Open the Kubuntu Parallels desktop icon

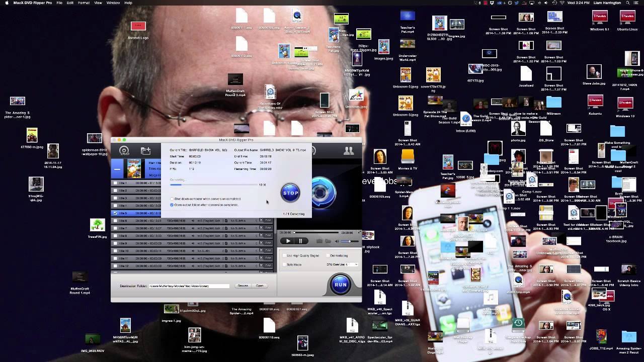coord(596,102)
